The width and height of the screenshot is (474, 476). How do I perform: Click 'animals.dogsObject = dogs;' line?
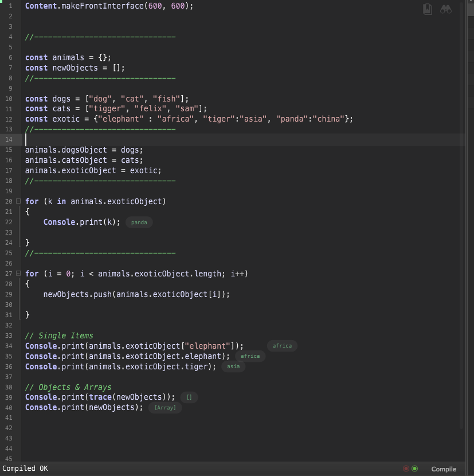click(x=84, y=150)
